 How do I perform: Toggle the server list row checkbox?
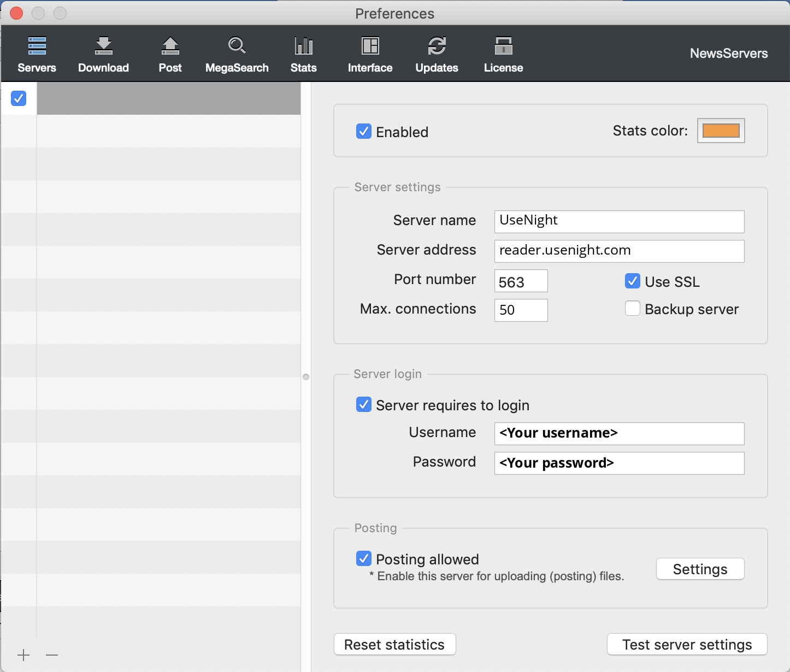tap(19, 98)
